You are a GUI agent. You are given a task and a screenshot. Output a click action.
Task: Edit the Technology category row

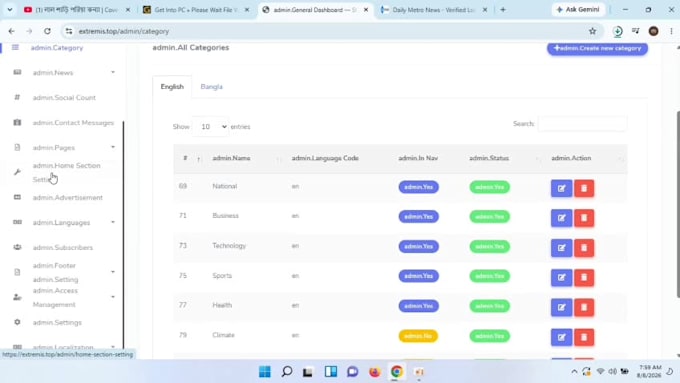click(561, 248)
